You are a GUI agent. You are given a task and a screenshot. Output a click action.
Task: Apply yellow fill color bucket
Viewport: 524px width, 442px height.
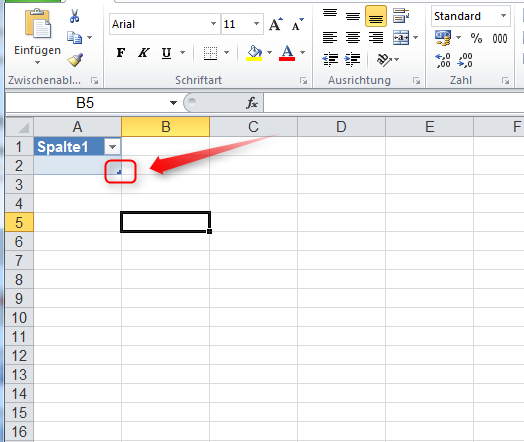click(x=254, y=53)
